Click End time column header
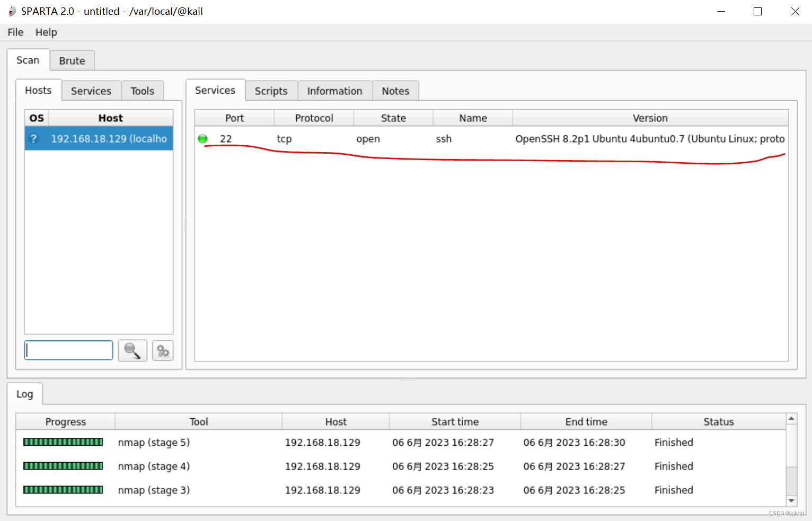Image resolution: width=812 pixels, height=521 pixels. (x=586, y=421)
